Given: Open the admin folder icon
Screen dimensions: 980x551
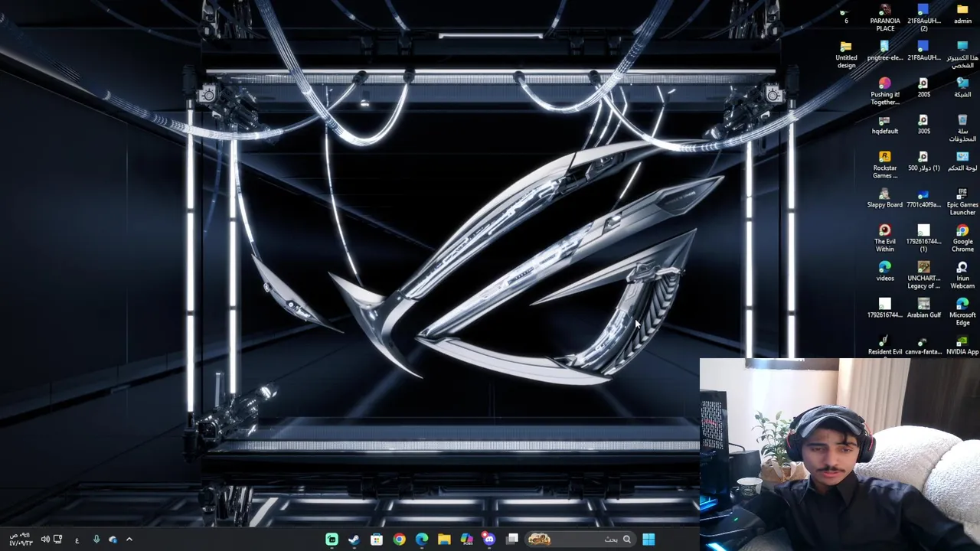Looking at the screenshot, I should [962, 14].
